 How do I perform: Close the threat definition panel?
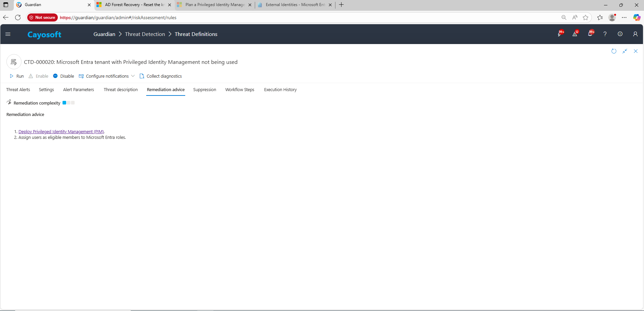(636, 51)
